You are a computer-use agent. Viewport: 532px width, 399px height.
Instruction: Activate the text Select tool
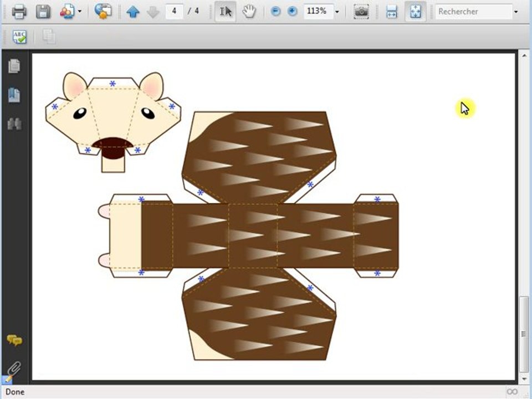[225, 11]
